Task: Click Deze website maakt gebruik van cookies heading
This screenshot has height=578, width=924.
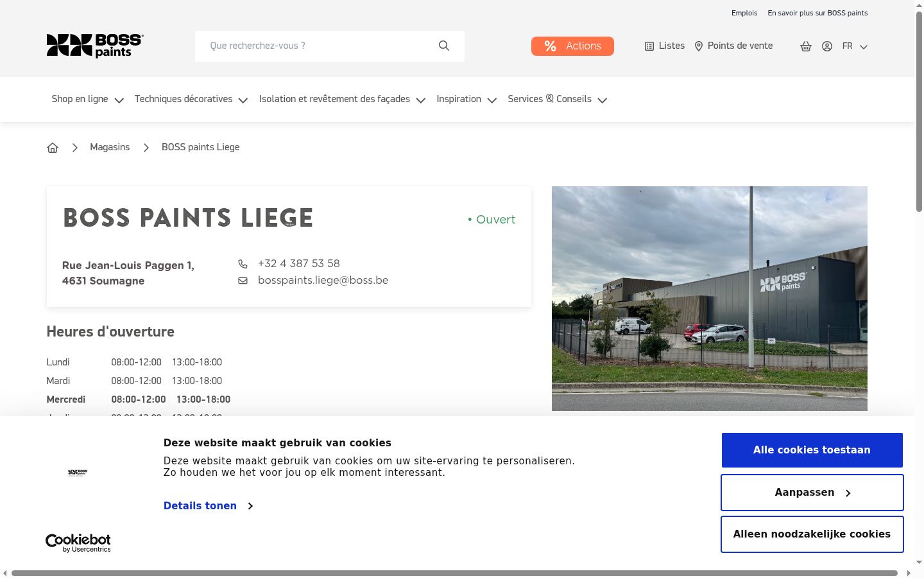Action: click(x=277, y=443)
